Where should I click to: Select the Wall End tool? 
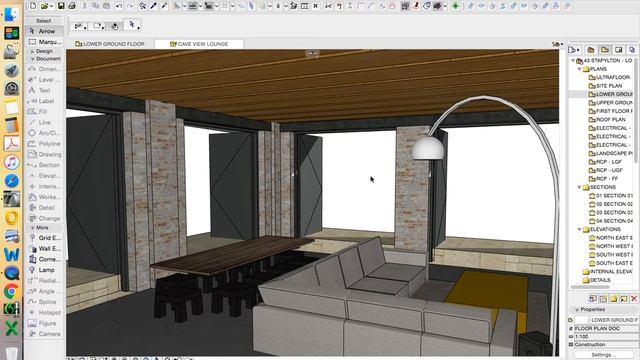click(44, 249)
